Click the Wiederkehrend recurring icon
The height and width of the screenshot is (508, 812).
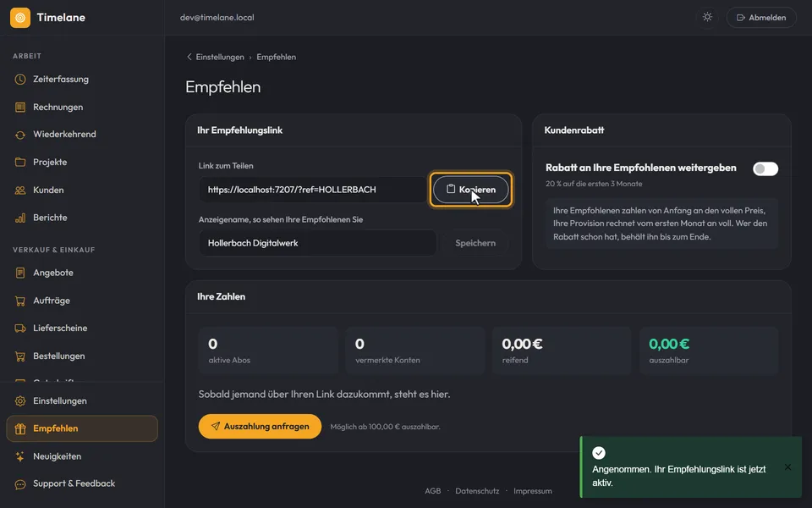[20, 135]
